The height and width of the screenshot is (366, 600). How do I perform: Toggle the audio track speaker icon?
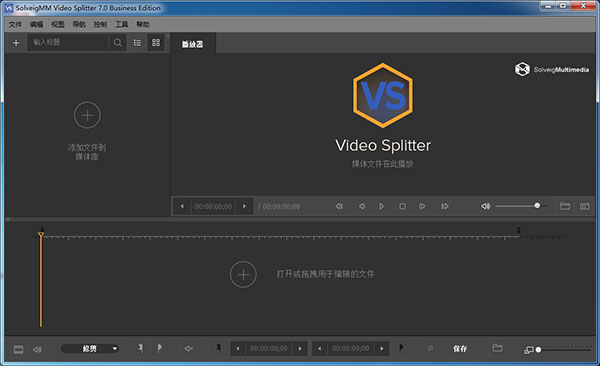coord(38,349)
